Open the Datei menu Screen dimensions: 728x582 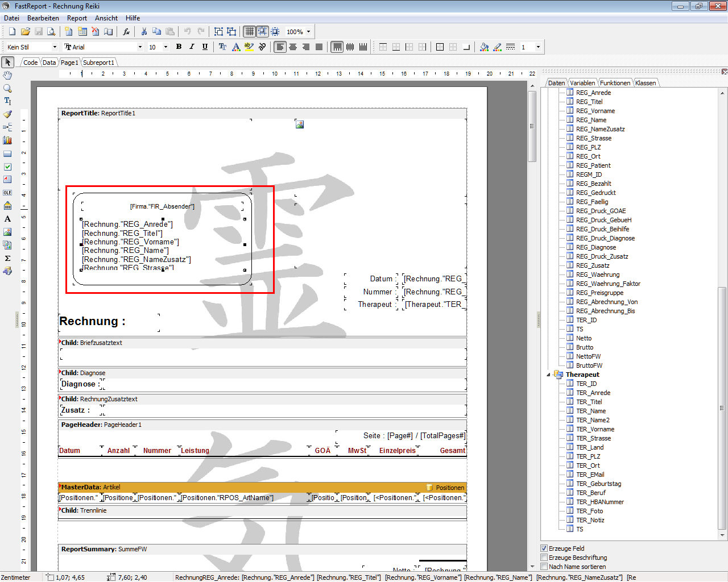click(x=11, y=18)
